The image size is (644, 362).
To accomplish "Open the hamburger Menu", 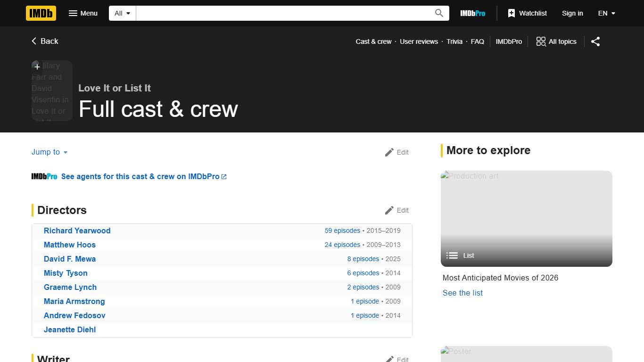I will click(x=83, y=13).
